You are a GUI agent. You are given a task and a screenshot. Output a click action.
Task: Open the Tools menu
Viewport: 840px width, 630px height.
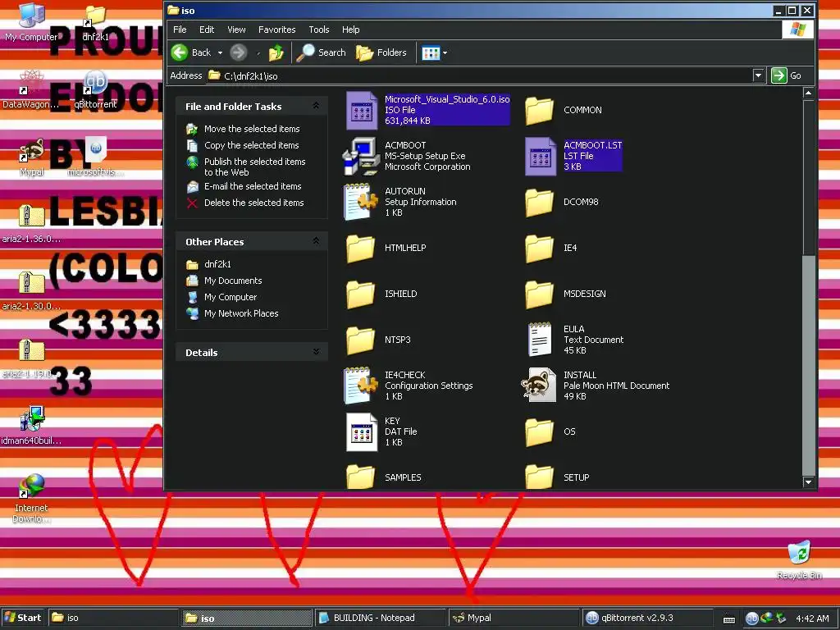pos(319,30)
